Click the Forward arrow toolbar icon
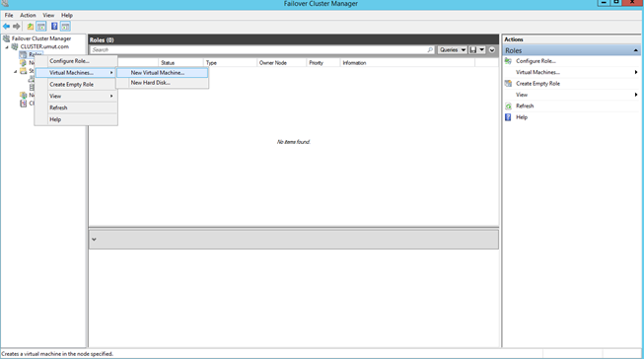This screenshot has width=644, height=359. click(16, 27)
